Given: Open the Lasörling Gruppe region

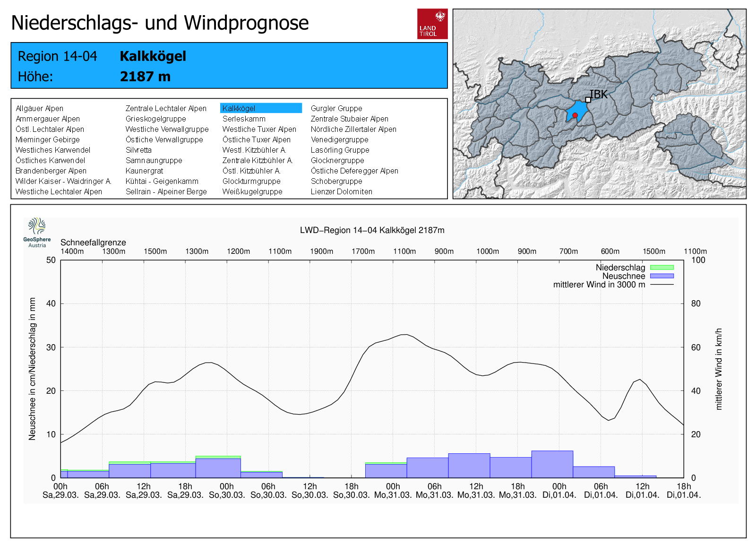Looking at the screenshot, I should (340, 150).
